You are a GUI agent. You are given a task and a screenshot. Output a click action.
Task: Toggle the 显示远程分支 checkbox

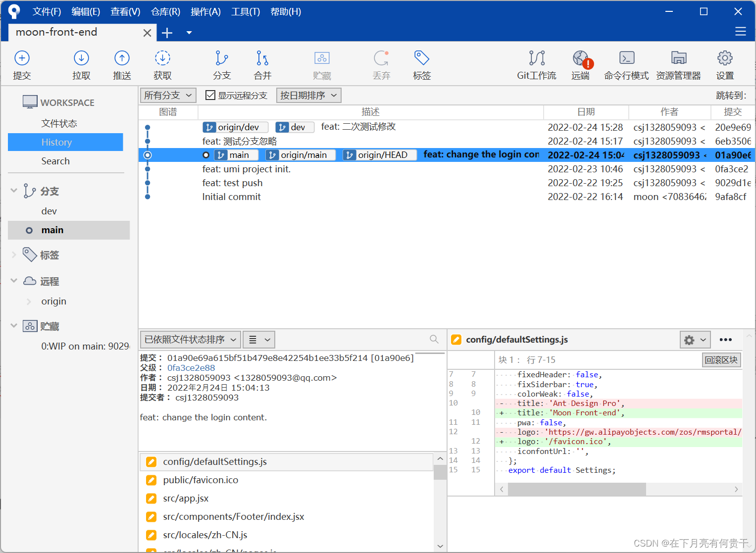(210, 95)
